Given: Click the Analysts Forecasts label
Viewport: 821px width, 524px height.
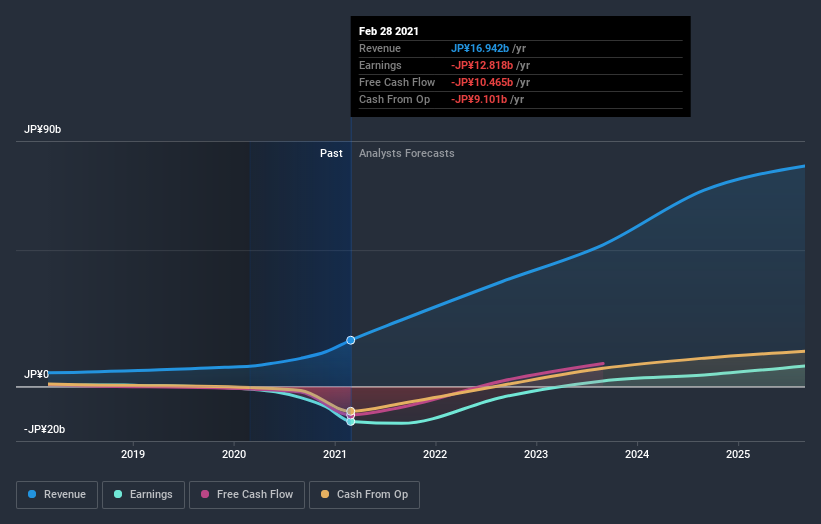Looking at the screenshot, I should (407, 153).
